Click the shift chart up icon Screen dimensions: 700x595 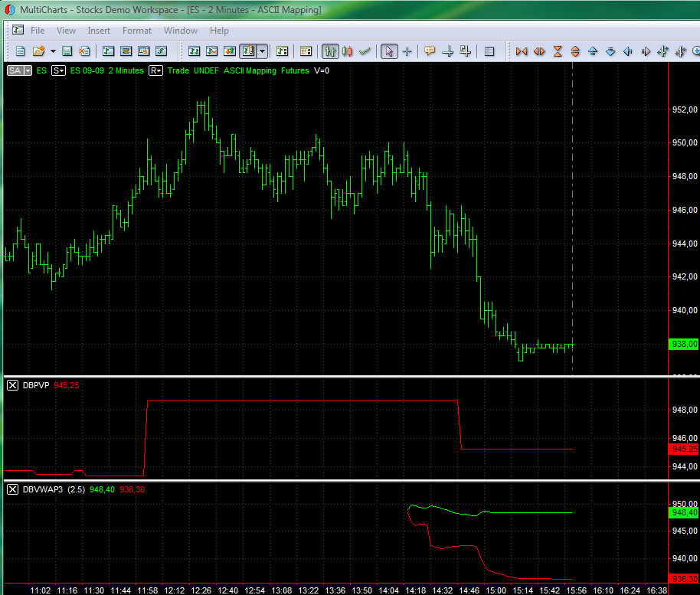point(593,51)
